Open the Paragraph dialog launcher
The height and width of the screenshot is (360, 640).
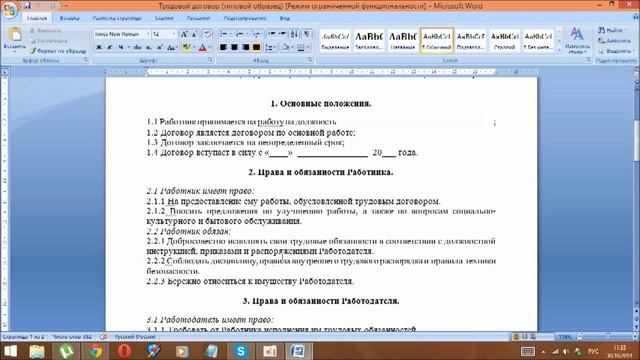pos(310,60)
